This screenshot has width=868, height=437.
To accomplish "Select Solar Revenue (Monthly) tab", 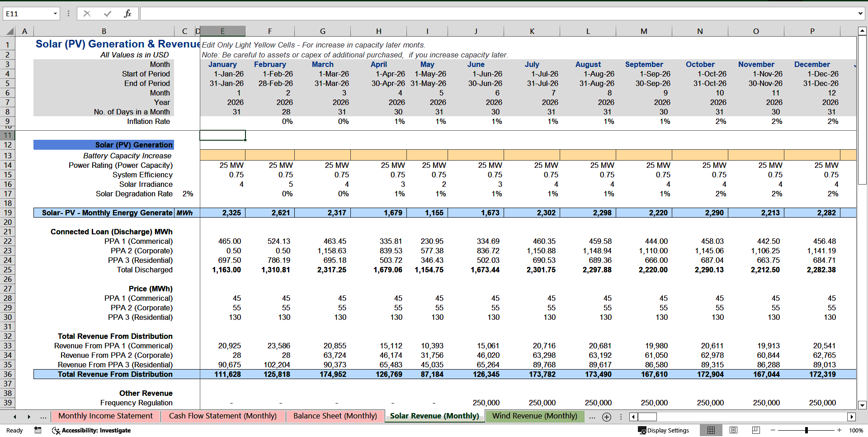I will [x=434, y=416].
